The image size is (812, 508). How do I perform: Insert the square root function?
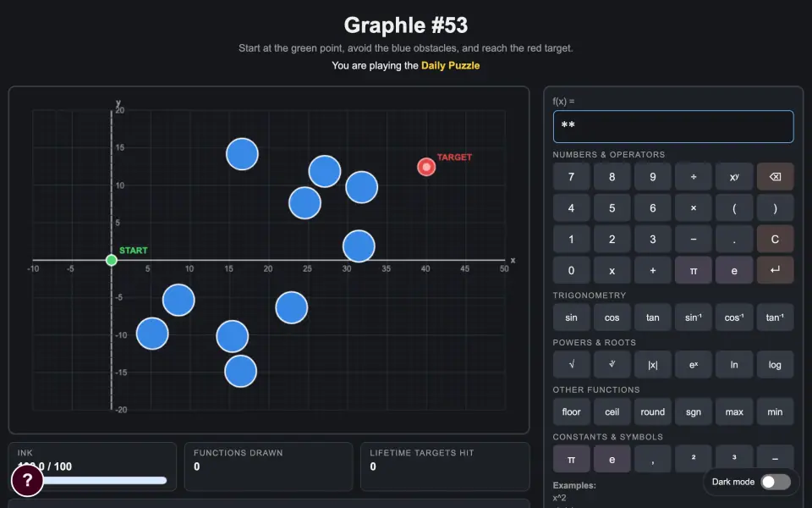[x=571, y=364]
